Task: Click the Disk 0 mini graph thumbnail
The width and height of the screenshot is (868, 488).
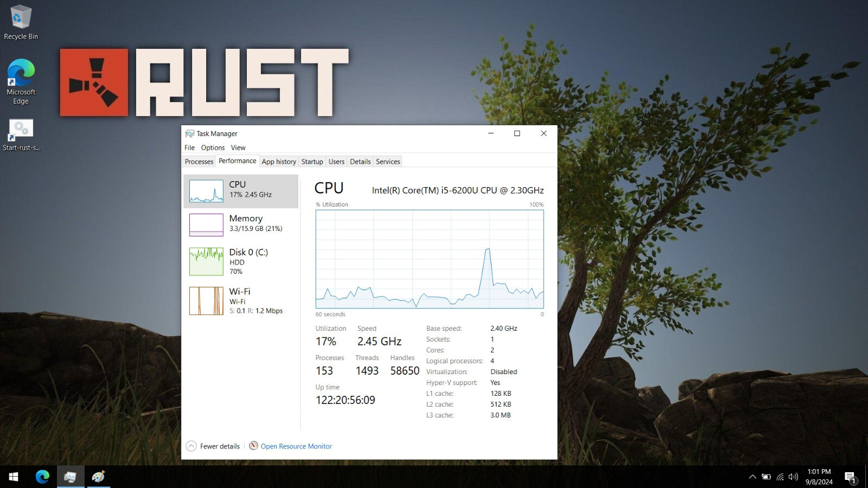Action: [206, 261]
